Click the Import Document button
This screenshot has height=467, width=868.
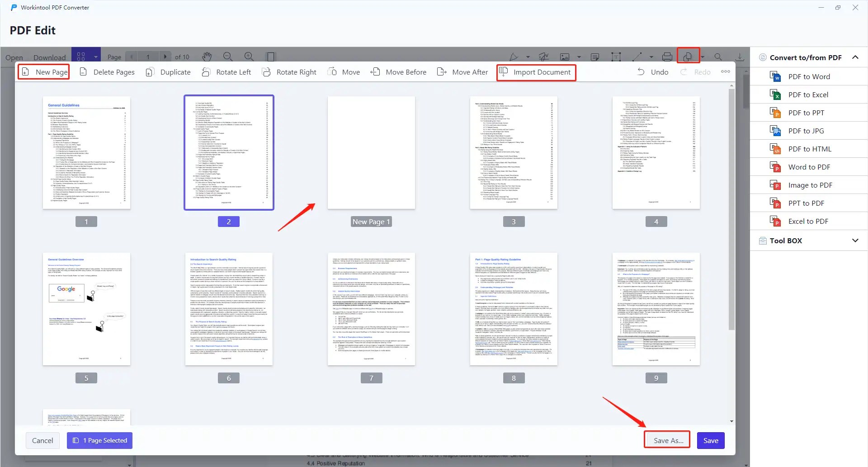click(x=536, y=72)
